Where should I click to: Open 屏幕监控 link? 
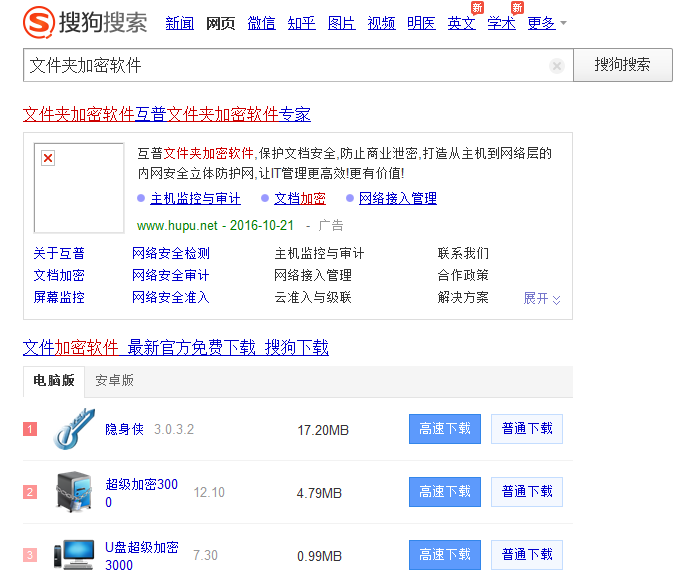pyautogui.click(x=59, y=297)
